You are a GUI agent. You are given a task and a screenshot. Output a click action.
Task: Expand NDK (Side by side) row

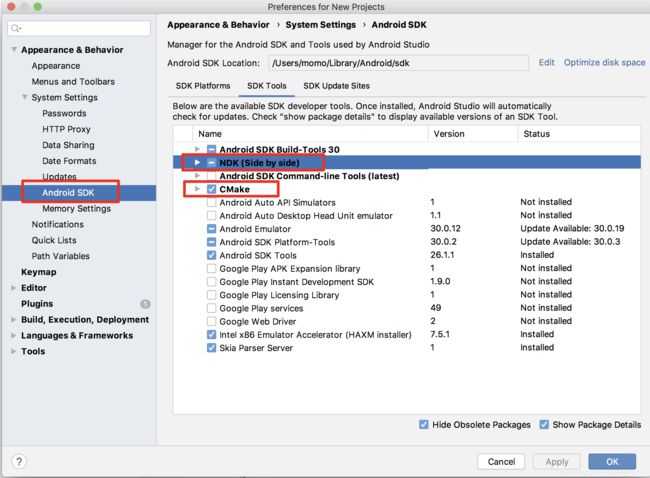pyautogui.click(x=197, y=162)
